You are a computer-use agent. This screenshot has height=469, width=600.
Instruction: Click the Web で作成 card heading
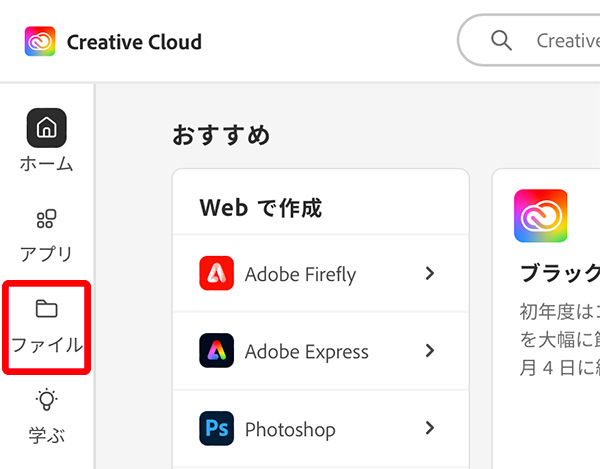tap(261, 208)
